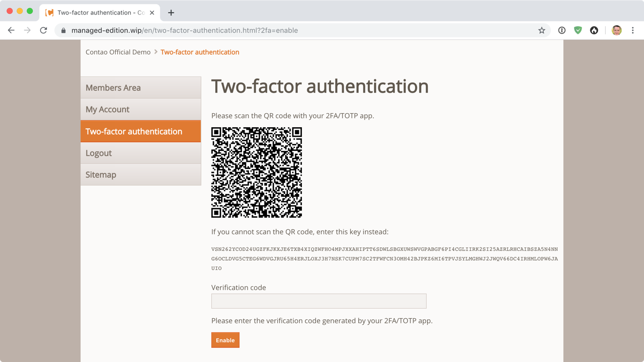The image size is (644, 362).
Task: Select Logout in the sidebar menu
Action: pyautogui.click(x=141, y=153)
